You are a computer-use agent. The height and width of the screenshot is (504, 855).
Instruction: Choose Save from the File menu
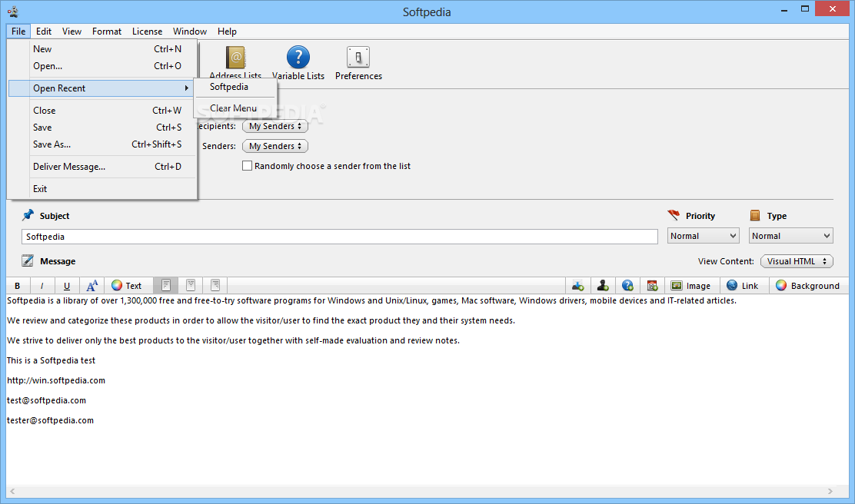coord(102,128)
